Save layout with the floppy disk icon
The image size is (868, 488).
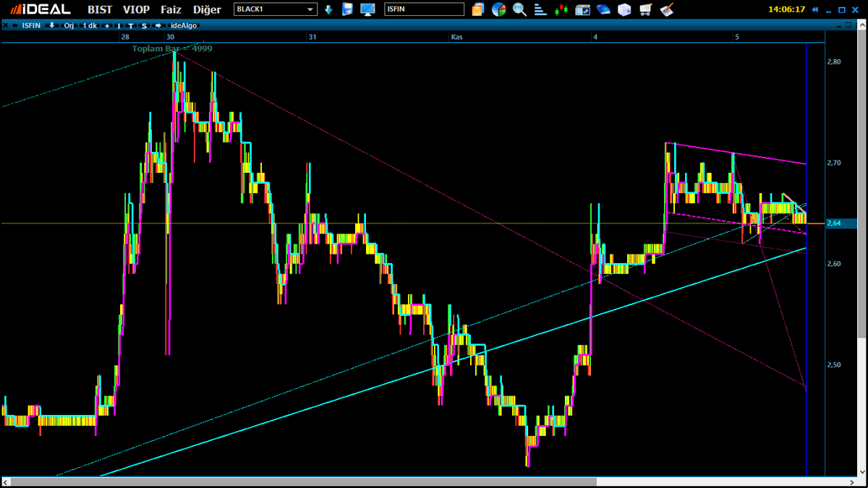pos(347,9)
